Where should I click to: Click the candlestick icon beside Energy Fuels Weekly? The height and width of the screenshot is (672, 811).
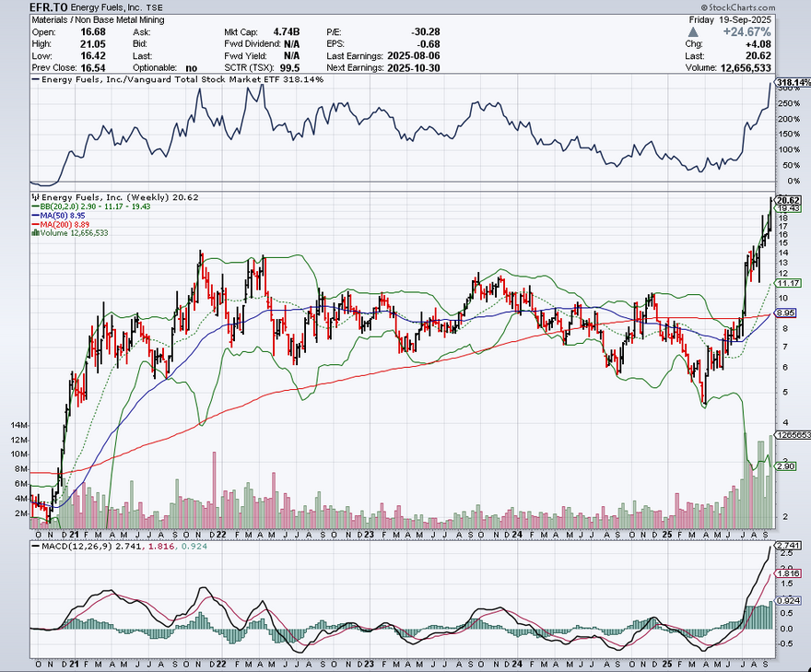pyautogui.click(x=34, y=197)
